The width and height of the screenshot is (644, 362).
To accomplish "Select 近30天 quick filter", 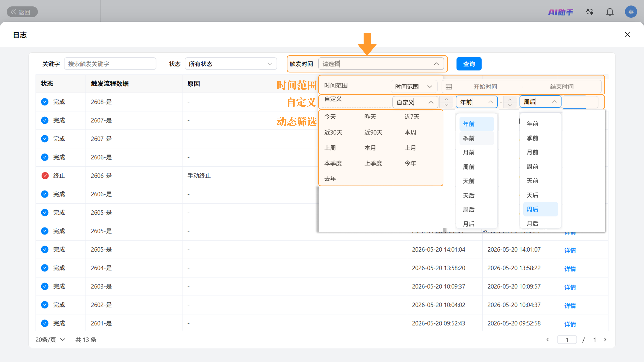I will (333, 132).
